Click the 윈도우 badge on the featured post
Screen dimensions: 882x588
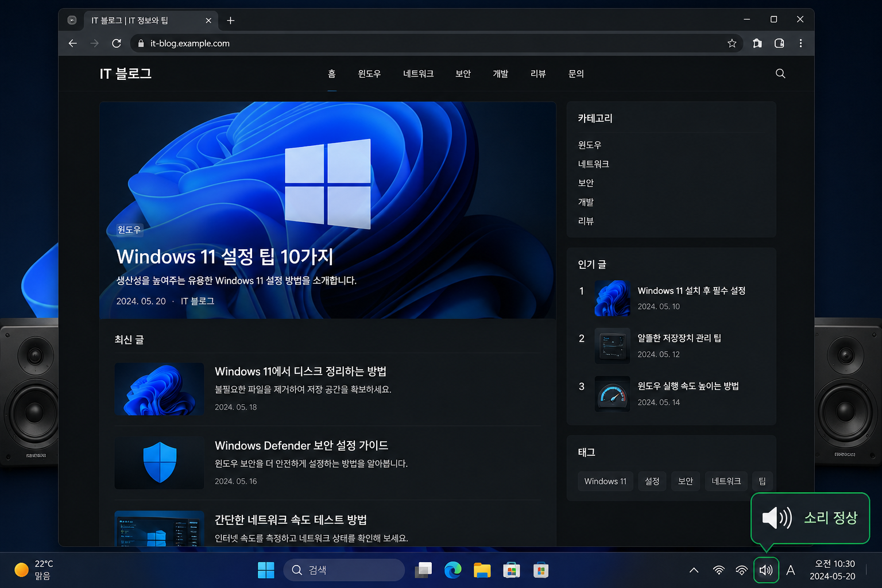[129, 230]
